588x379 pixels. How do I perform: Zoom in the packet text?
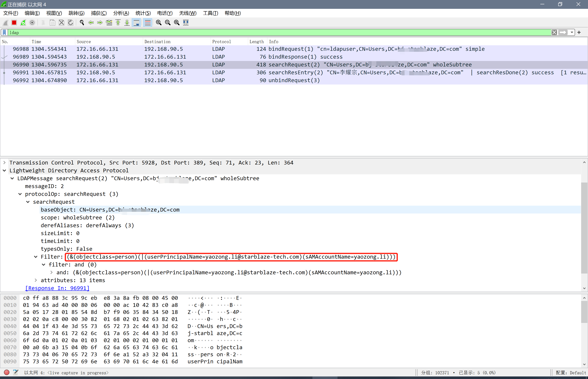[159, 23]
